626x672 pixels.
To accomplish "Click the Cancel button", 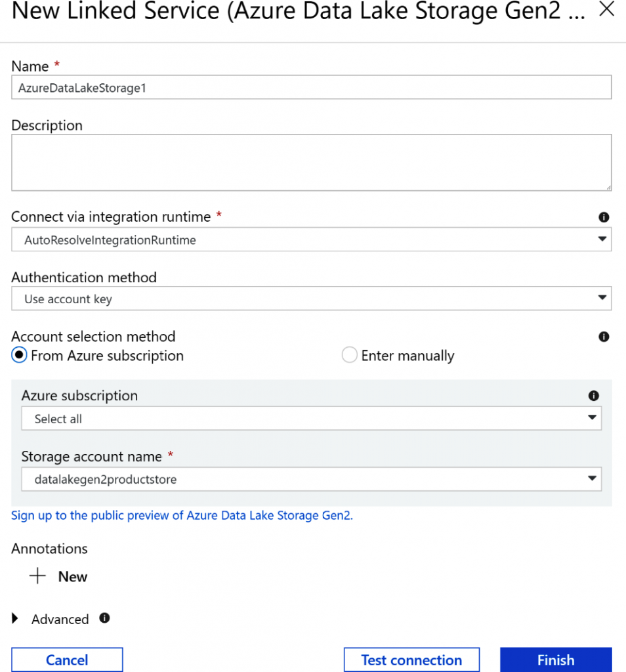I will coord(67,660).
